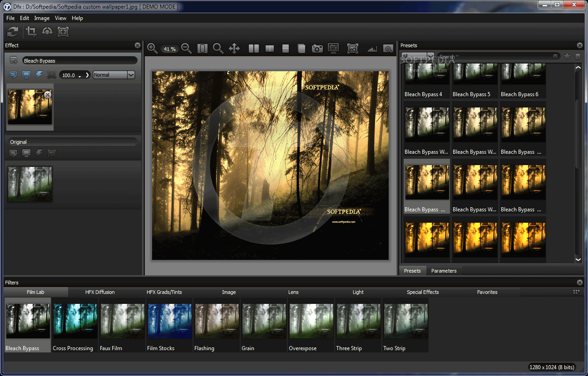The height and width of the screenshot is (376, 588).
Task: Open the Special Effects filter category
Action: [x=423, y=292]
